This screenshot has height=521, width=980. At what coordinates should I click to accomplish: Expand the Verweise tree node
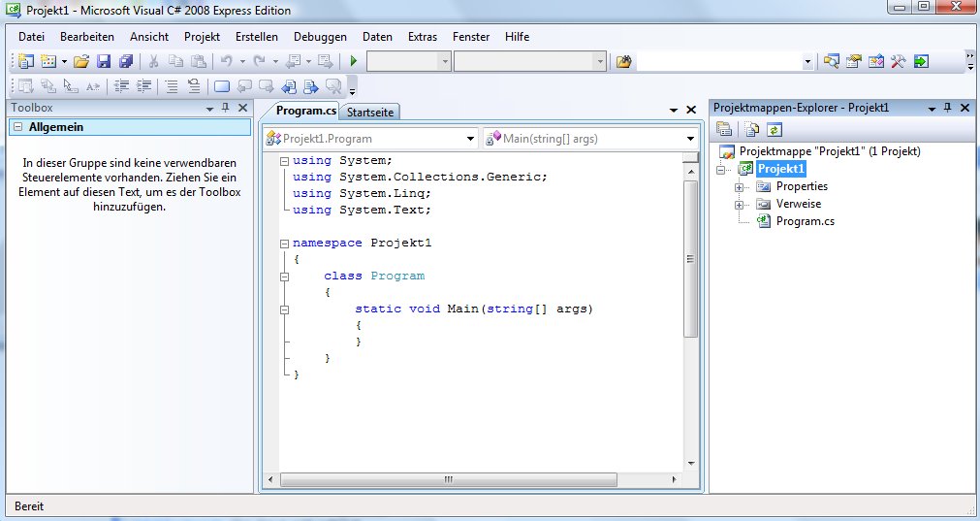(x=739, y=205)
